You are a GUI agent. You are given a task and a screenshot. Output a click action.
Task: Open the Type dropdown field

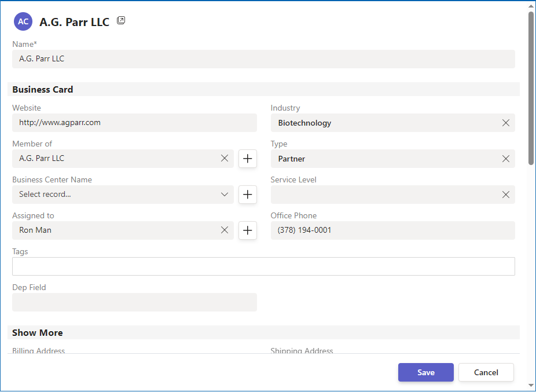coord(382,159)
